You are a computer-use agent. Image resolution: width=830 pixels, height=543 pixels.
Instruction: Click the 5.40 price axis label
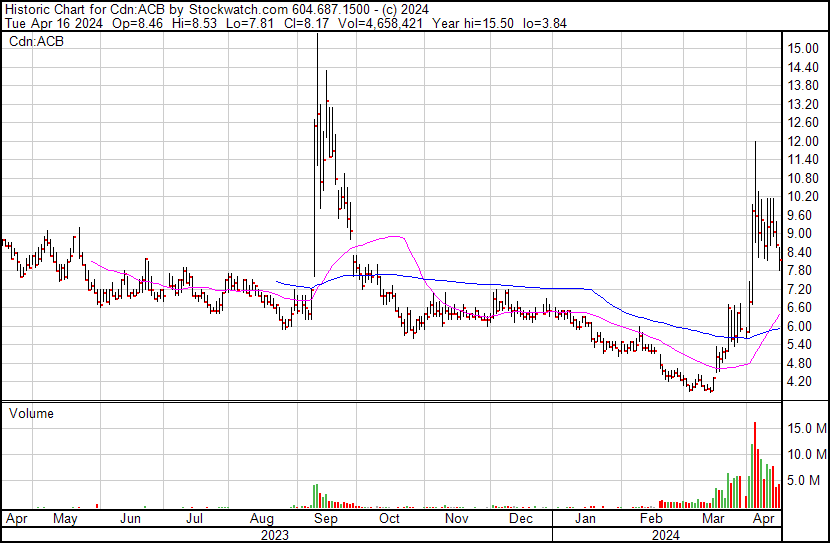[x=799, y=345]
